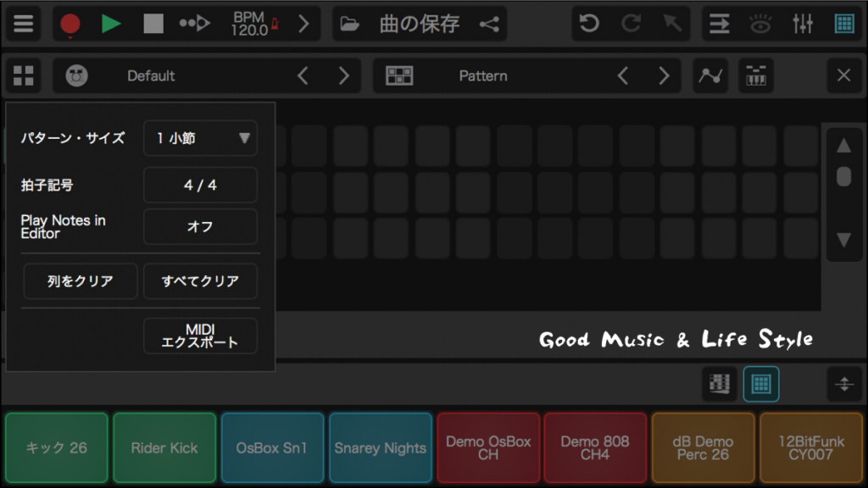The width and height of the screenshot is (868, 488).
Task: Tap the dB Demo Perc 26 drum pad
Action: [x=703, y=447]
